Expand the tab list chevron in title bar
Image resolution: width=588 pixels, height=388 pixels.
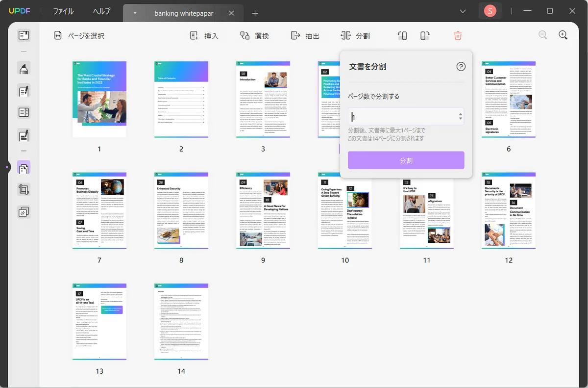point(463,11)
